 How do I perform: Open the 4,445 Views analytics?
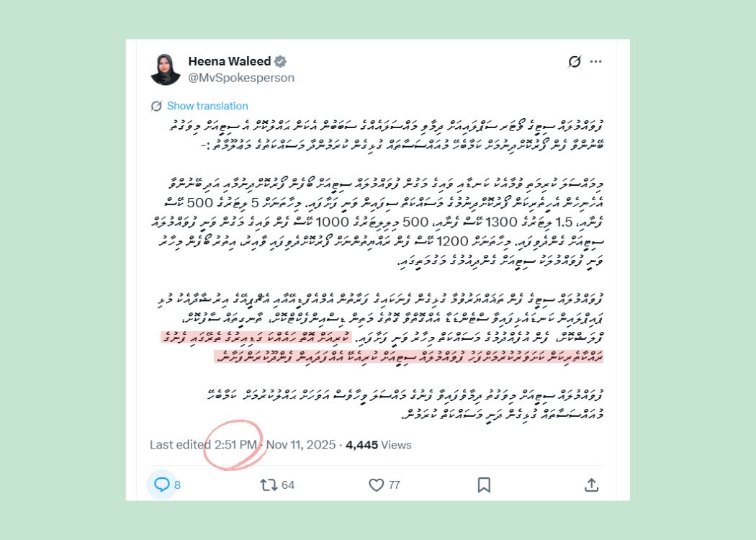tap(379, 444)
